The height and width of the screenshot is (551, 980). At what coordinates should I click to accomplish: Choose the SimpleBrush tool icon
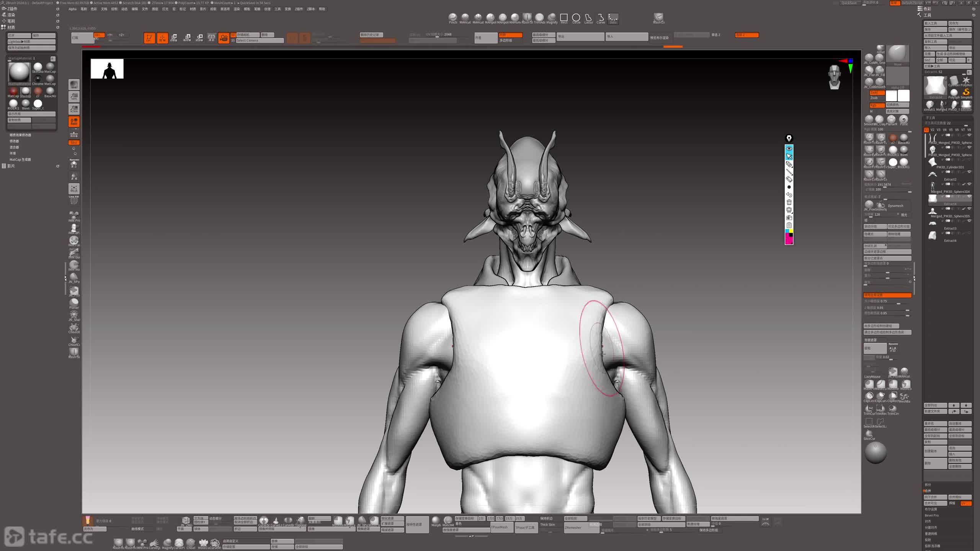966,92
